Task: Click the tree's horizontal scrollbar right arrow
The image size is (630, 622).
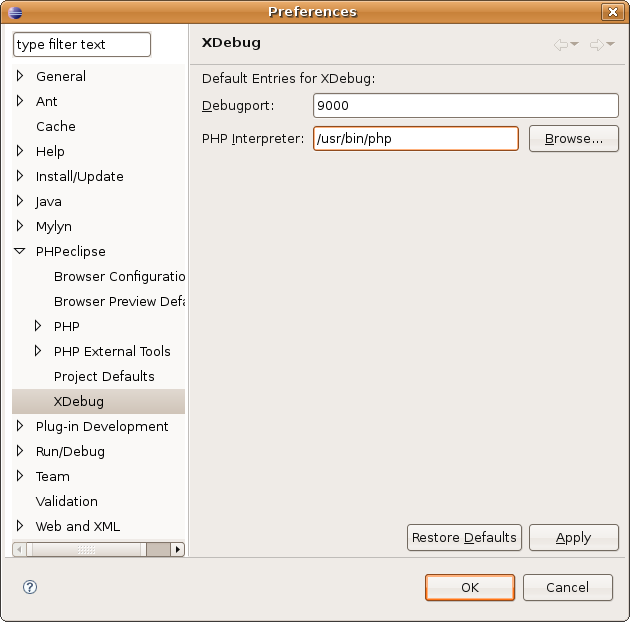Action: tap(178, 549)
